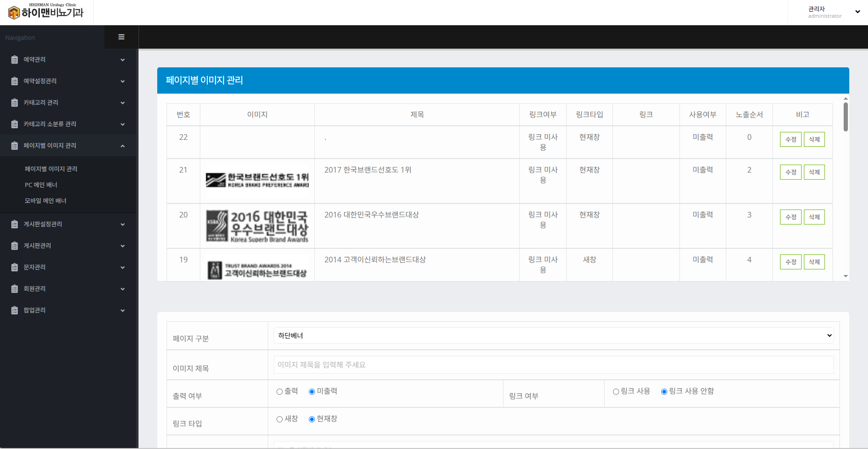
Task: Expand the 카테고리 관리 menu chevron
Action: (123, 103)
